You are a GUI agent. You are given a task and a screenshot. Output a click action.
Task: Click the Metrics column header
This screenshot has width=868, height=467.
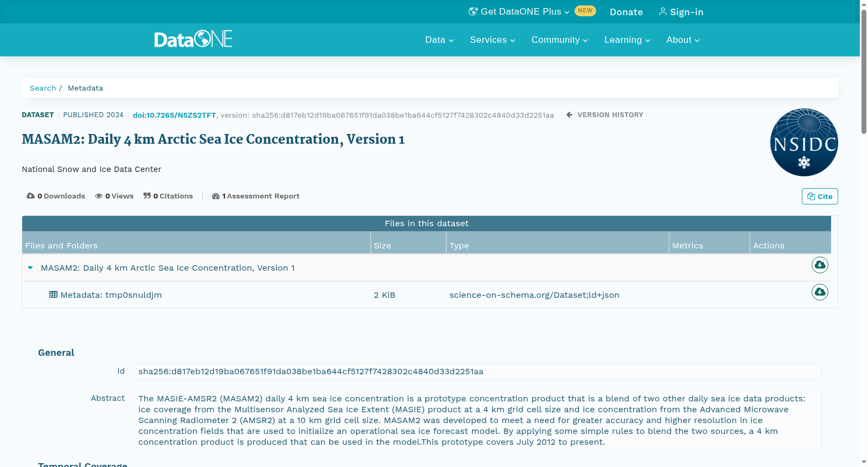[710, 243]
